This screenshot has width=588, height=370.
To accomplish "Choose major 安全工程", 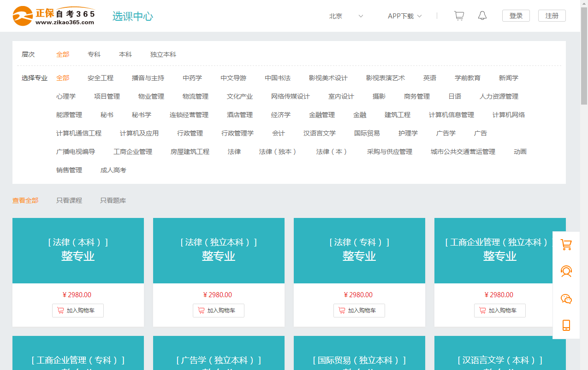I will [x=101, y=78].
